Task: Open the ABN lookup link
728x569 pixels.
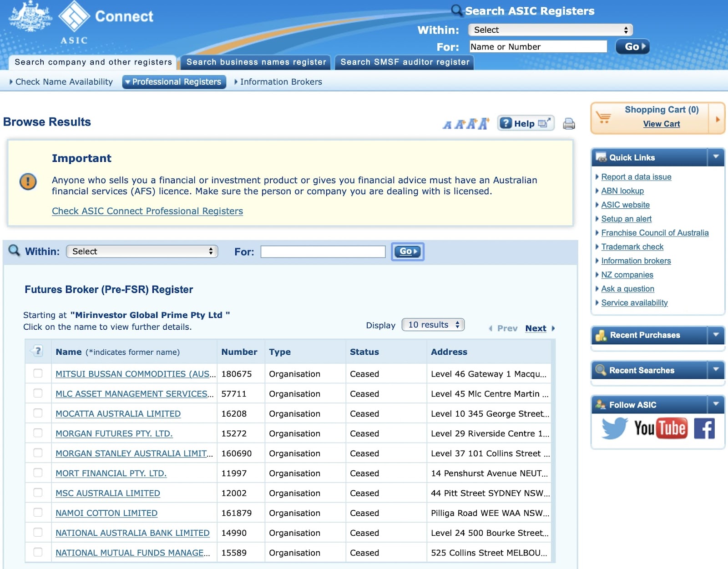Action: click(x=622, y=191)
